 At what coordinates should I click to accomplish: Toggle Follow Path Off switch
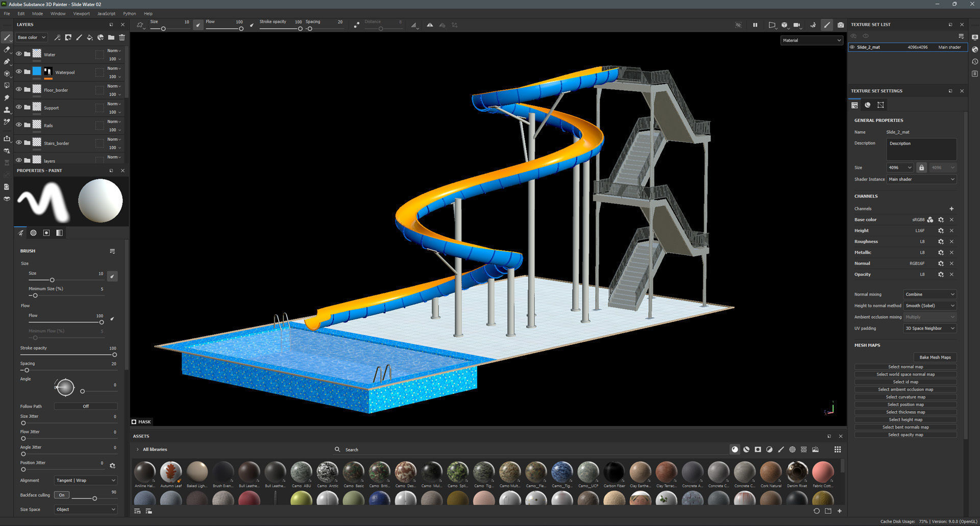[86, 406]
